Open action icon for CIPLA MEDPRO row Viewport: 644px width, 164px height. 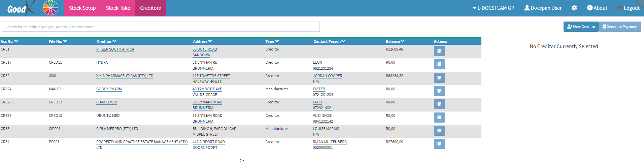tap(439, 131)
